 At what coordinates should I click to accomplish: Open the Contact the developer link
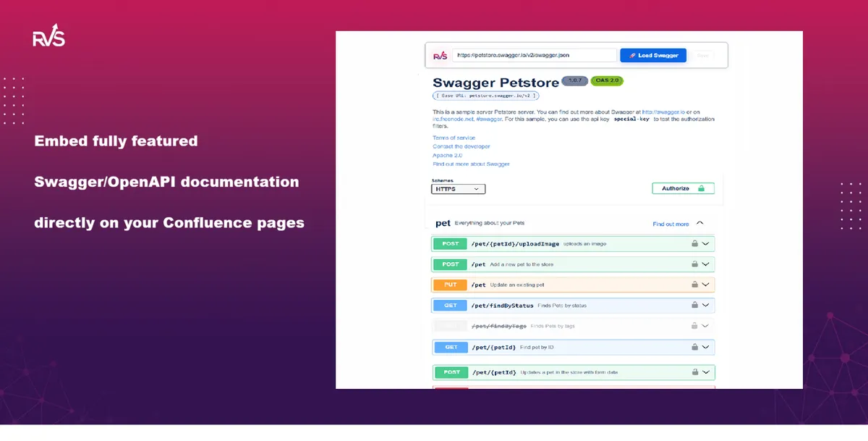461,146
